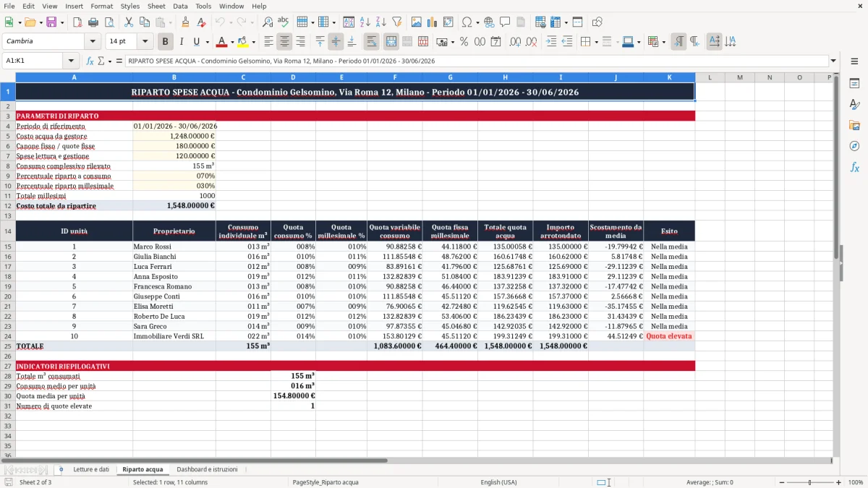Open the Sheet menu
The height and width of the screenshot is (488, 868).
pos(156,6)
